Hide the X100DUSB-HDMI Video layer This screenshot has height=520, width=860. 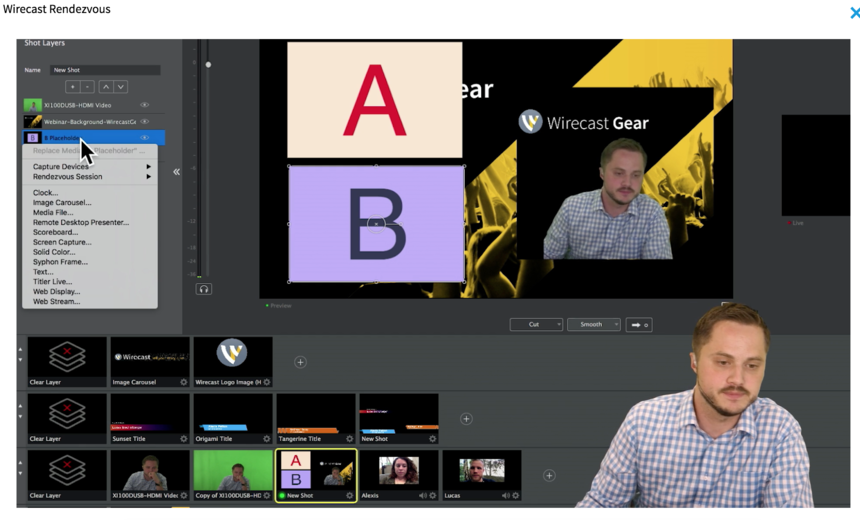144,105
